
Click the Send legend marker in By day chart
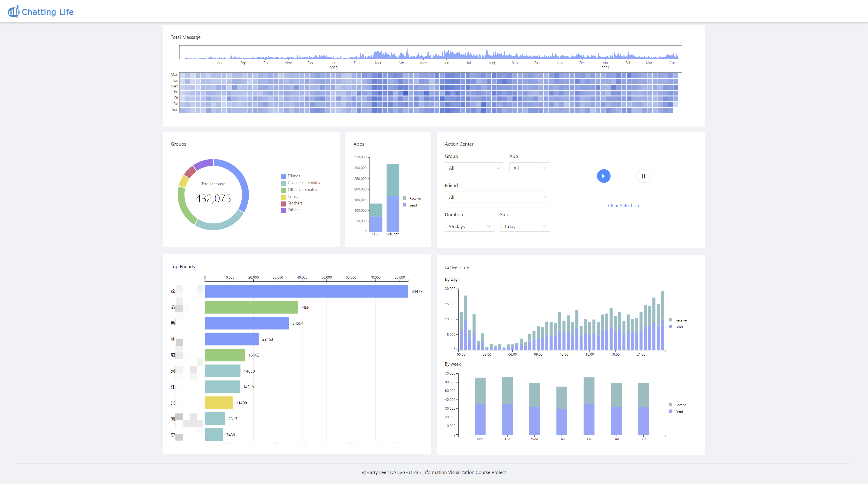pyautogui.click(x=670, y=327)
